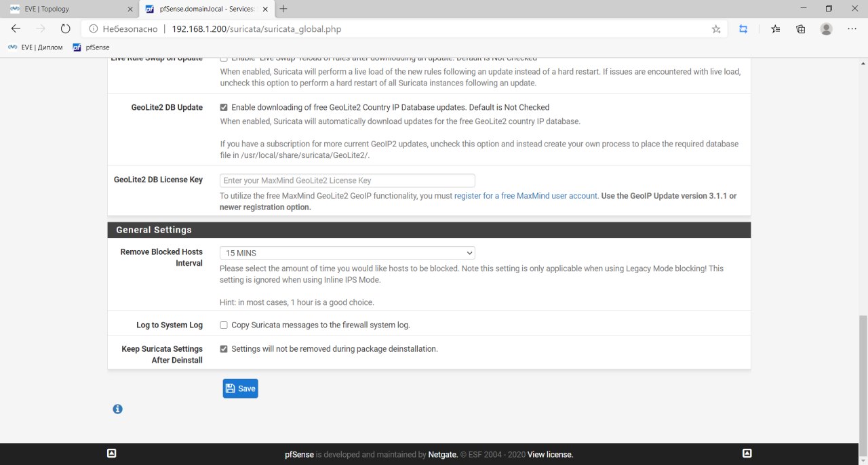Open the Collections icon

pyautogui.click(x=801, y=29)
